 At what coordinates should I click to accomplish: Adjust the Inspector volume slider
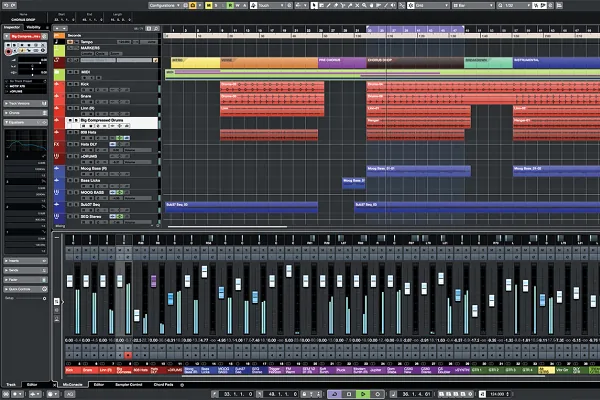pos(33,60)
